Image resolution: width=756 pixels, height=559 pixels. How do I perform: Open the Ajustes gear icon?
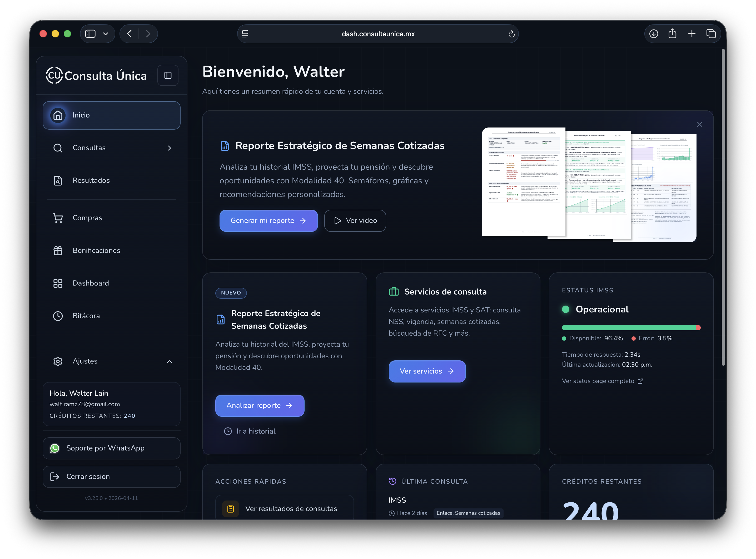[x=58, y=361]
